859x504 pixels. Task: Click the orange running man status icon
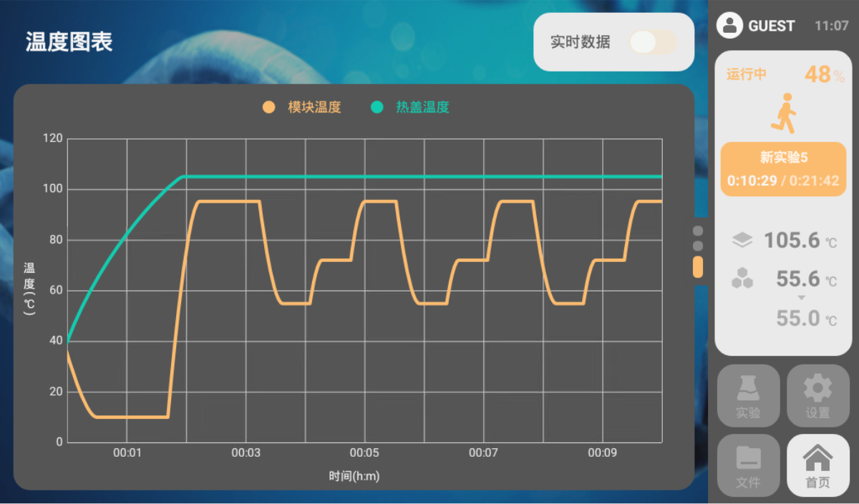[x=784, y=113]
